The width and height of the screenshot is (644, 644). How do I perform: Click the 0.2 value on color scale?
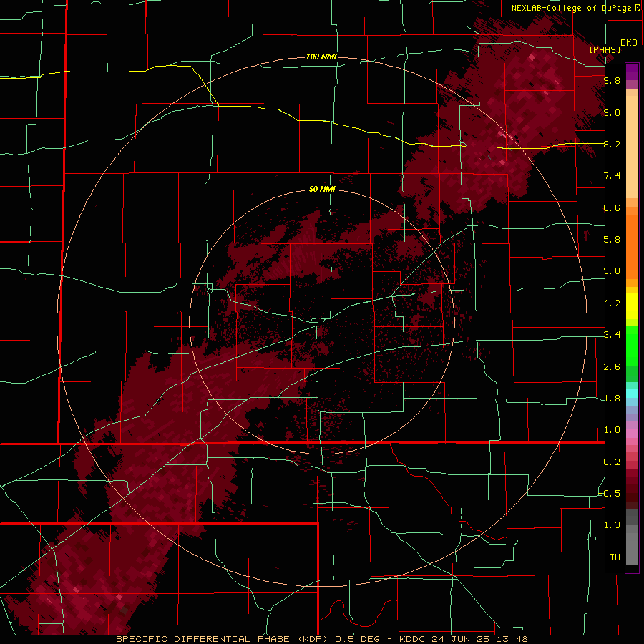[x=612, y=462]
